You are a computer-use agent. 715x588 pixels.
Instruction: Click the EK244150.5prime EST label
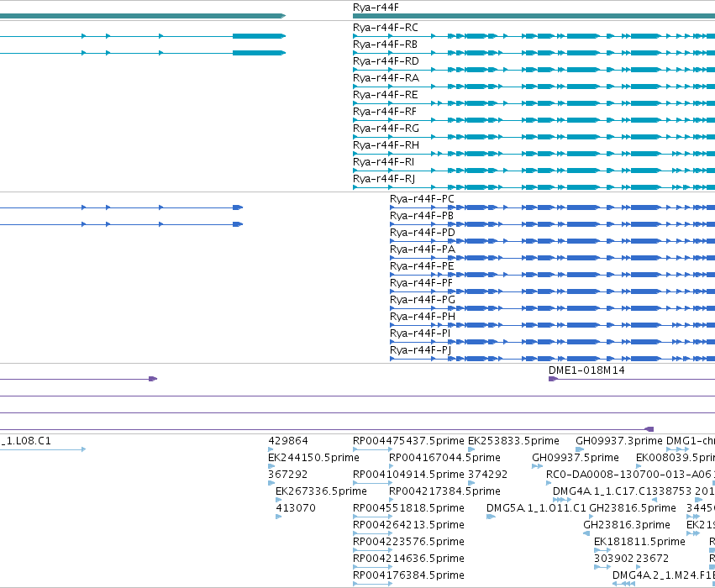(x=313, y=458)
